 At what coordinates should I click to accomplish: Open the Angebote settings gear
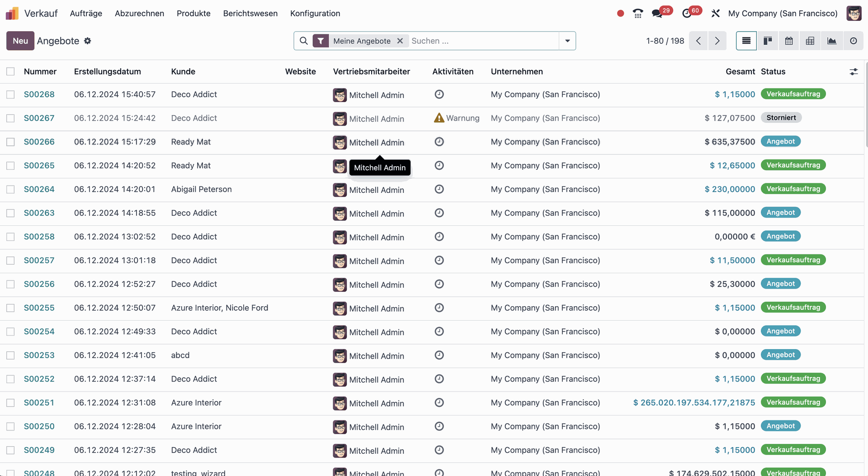[88, 41]
